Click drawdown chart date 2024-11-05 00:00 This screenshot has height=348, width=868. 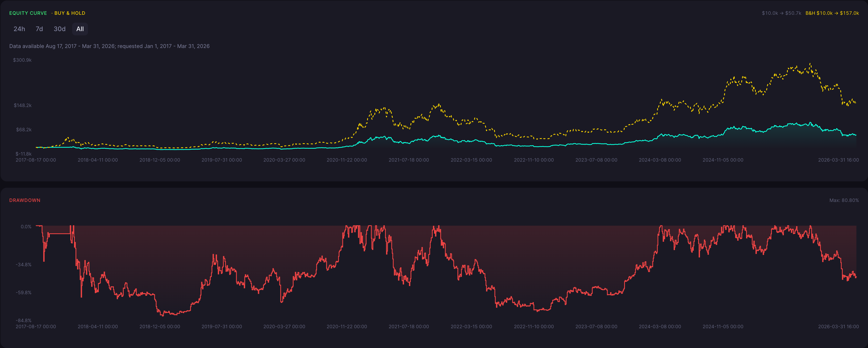point(723,327)
